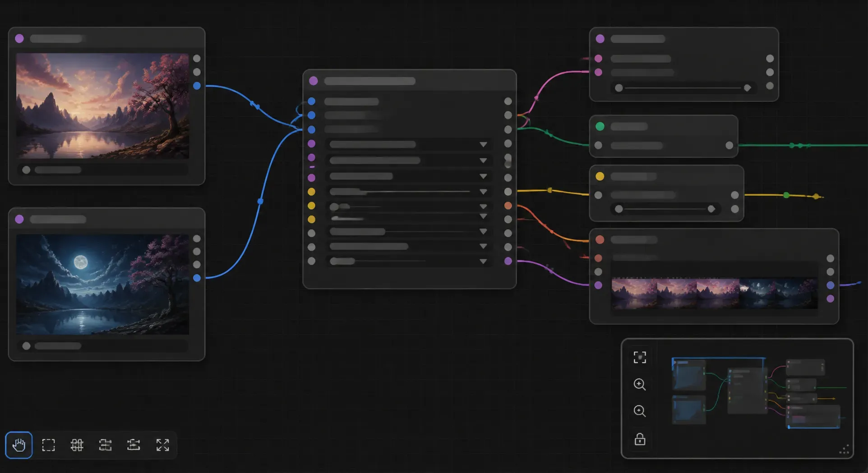
Task: Click the filmstrip preview in the bottom-right node
Action: click(x=714, y=293)
